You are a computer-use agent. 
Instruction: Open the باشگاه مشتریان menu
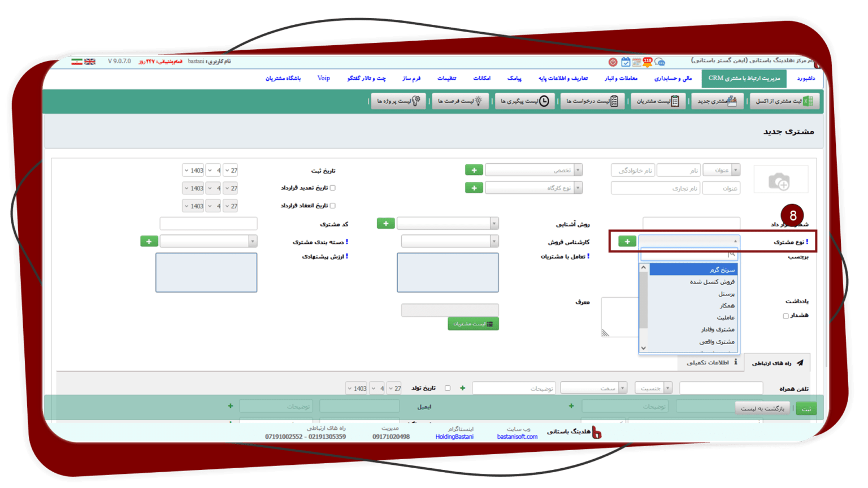coord(283,79)
